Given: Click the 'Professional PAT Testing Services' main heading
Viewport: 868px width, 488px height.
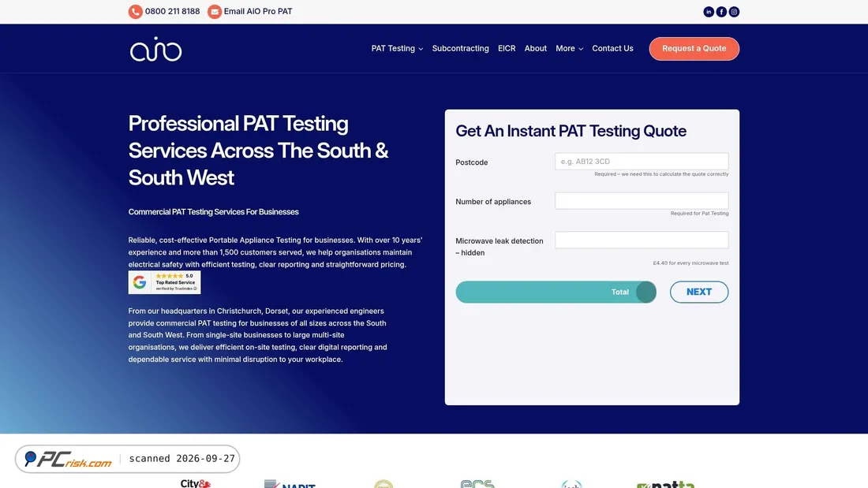Looking at the screenshot, I should coord(259,151).
